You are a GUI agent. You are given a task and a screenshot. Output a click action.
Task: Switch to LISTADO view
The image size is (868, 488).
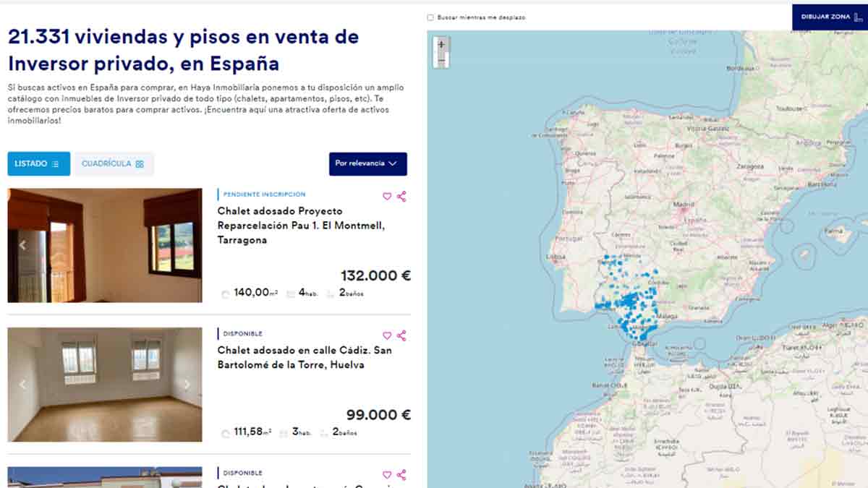[x=38, y=164]
